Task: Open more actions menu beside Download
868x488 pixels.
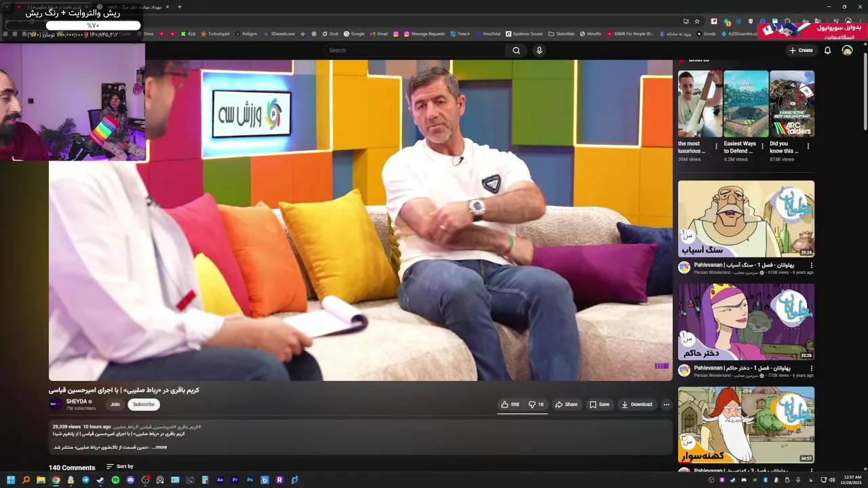Action: pos(666,405)
